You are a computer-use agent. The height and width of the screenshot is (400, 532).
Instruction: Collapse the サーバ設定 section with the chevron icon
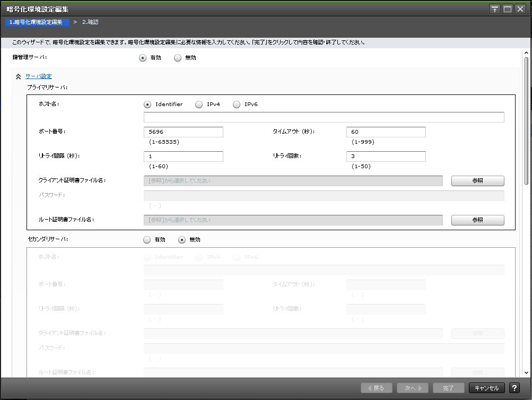[x=19, y=76]
